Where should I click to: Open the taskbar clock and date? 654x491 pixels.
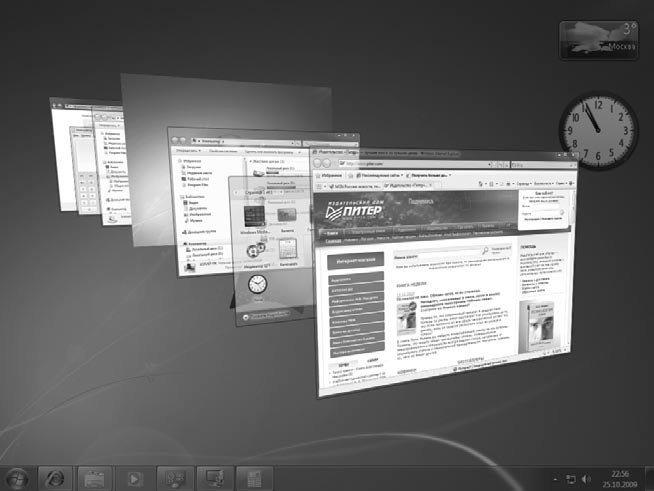coord(620,478)
